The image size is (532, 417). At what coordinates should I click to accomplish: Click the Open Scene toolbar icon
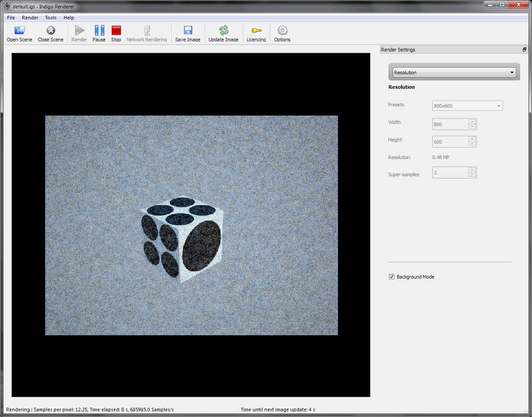point(19,31)
